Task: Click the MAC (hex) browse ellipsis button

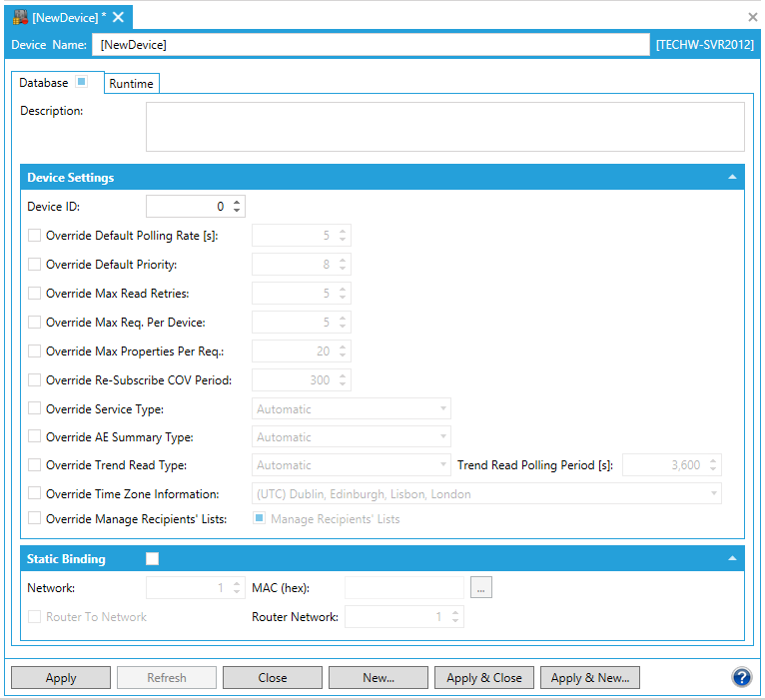Action: [x=480, y=588]
